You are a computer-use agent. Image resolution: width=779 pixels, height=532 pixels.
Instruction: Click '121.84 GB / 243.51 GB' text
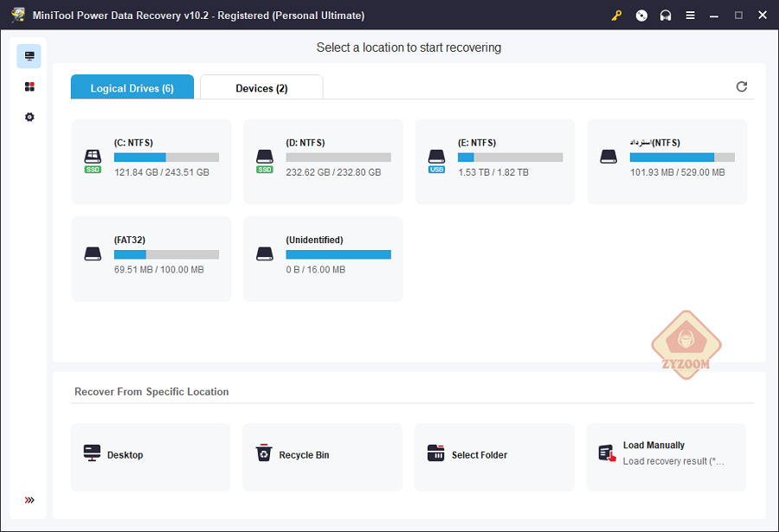point(162,172)
